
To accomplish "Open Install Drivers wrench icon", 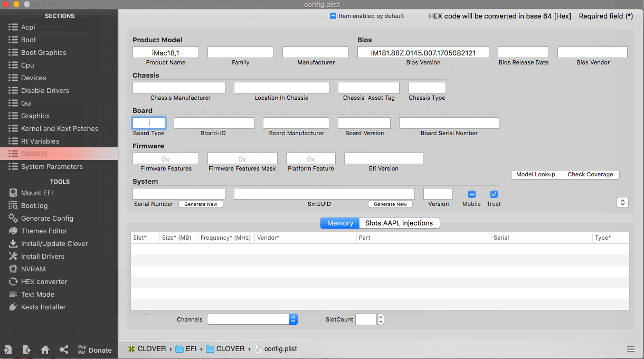I will click(13, 257).
